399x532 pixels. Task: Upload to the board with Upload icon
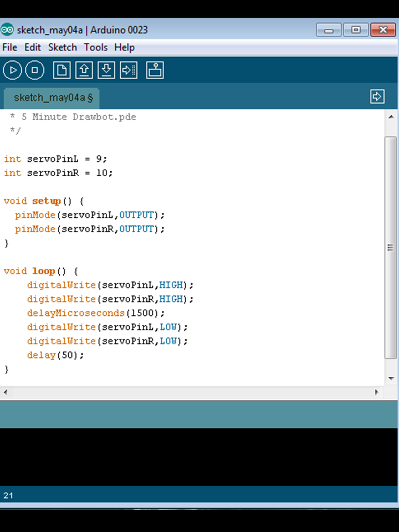[129, 70]
